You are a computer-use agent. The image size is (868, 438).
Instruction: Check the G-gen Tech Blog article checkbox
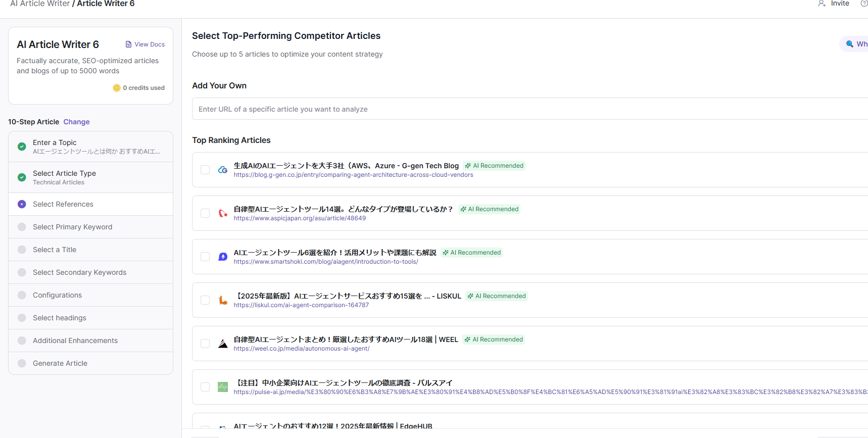(205, 170)
